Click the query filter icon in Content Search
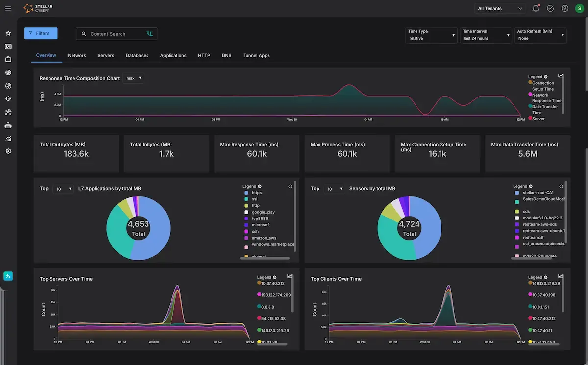The width and height of the screenshot is (588, 365). [x=149, y=34]
